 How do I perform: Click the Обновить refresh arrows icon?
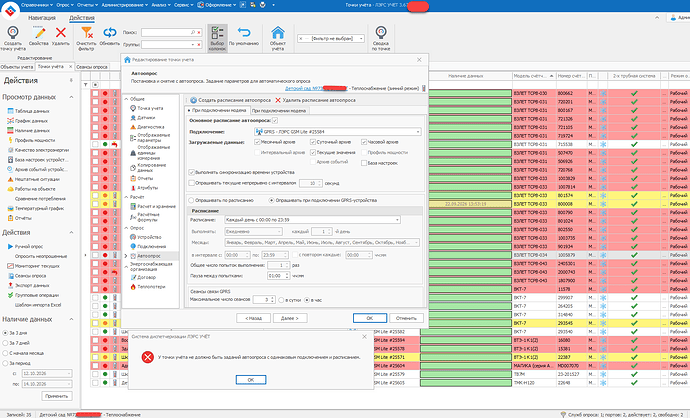110,32
